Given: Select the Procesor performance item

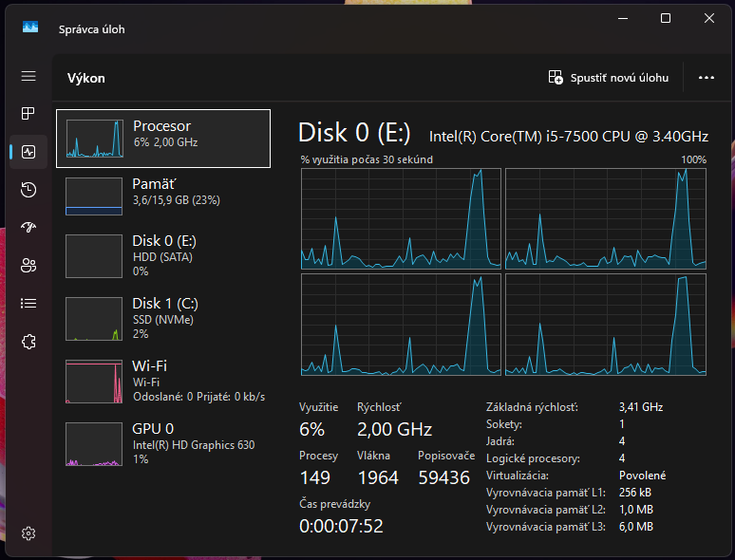Looking at the screenshot, I should tap(163, 138).
